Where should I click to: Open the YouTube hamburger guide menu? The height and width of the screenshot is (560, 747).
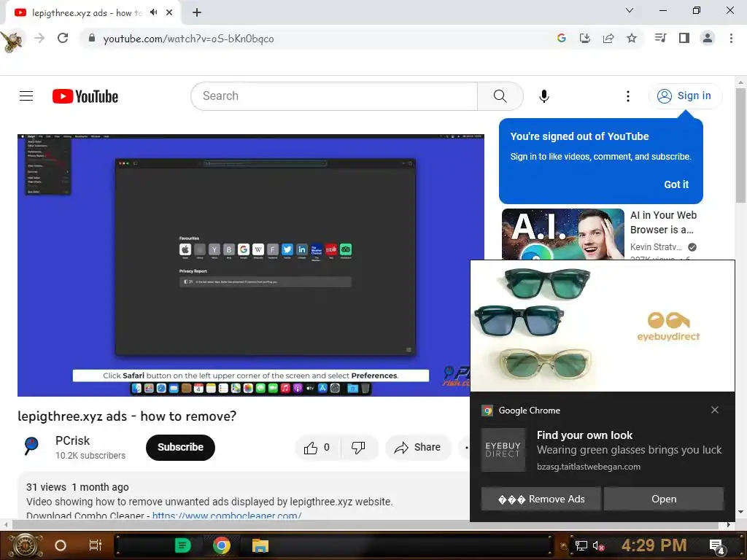click(26, 96)
